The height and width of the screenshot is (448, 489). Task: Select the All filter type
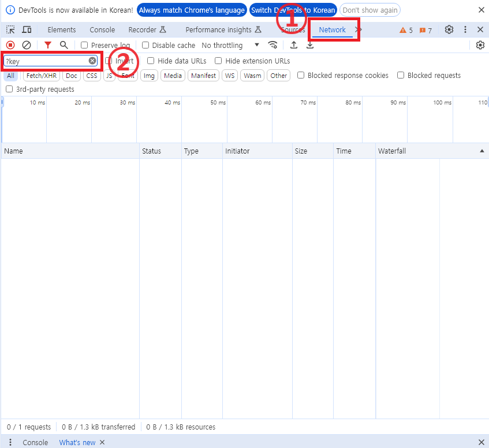tap(10, 76)
